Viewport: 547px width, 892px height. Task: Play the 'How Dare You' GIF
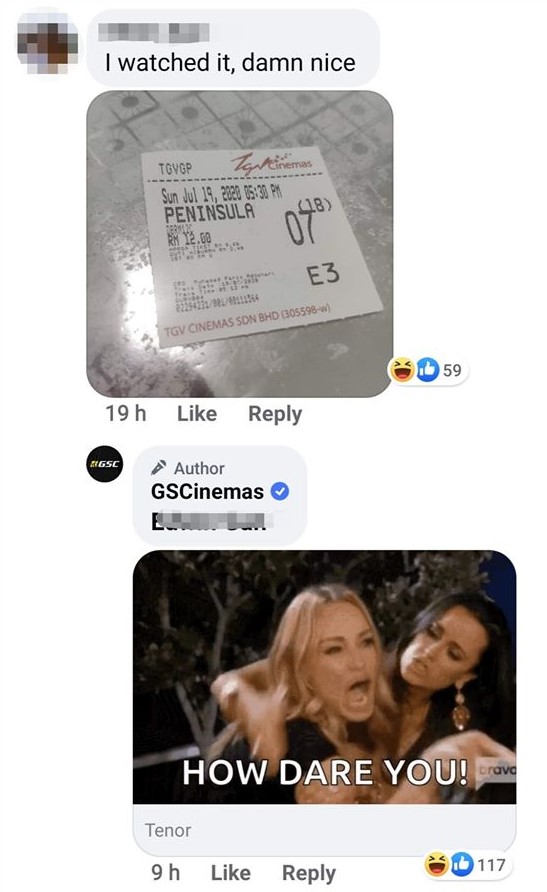tap(325, 677)
